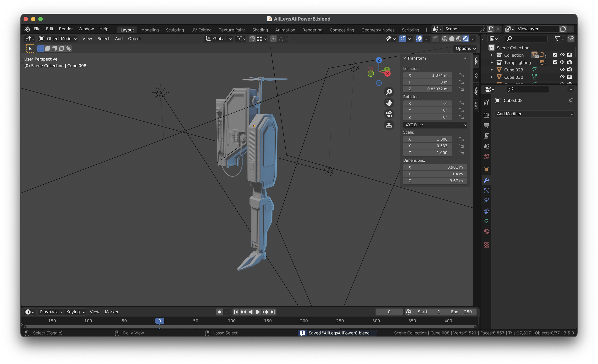This screenshot has width=598, height=364.
Task: Open Physics properties tab icon
Action: [x=486, y=201]
